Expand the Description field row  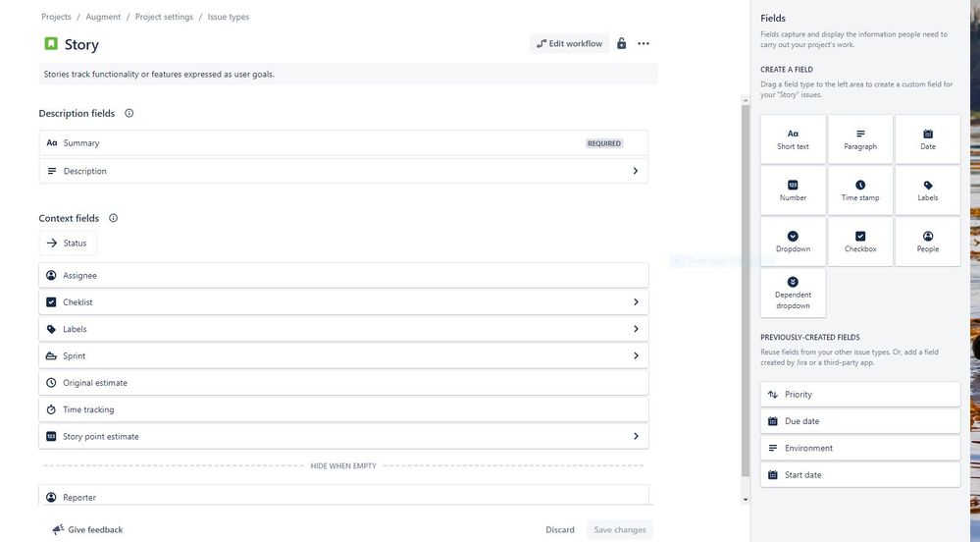pyautogui.click(x=343, y=171)
